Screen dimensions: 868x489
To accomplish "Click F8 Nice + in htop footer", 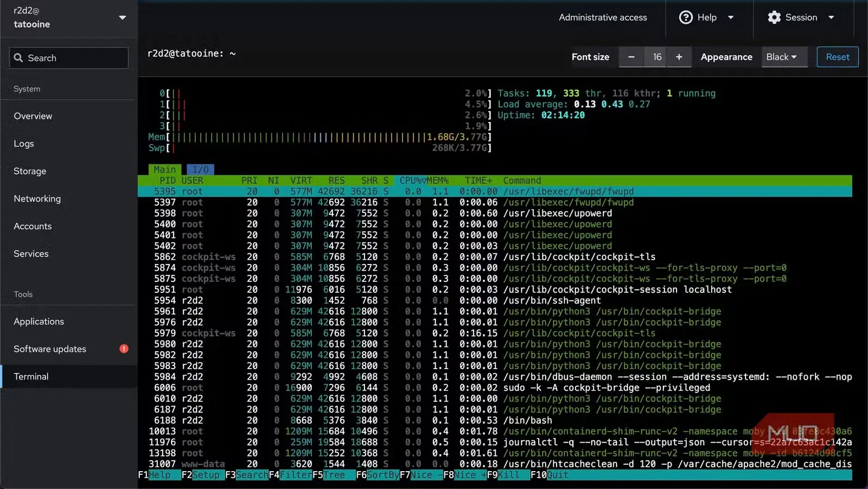I will [465, 475].
